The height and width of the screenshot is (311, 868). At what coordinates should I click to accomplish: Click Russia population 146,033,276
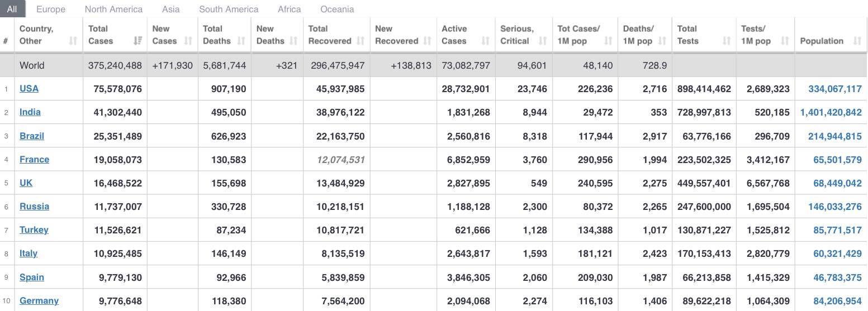click(x=835, y=207)
